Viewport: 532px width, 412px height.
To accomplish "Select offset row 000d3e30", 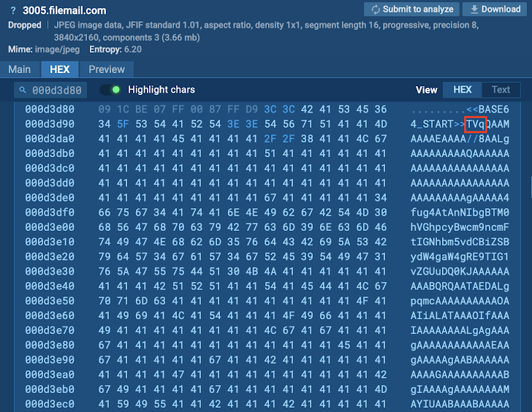I will pyautogui.click(x=50, y=272).
